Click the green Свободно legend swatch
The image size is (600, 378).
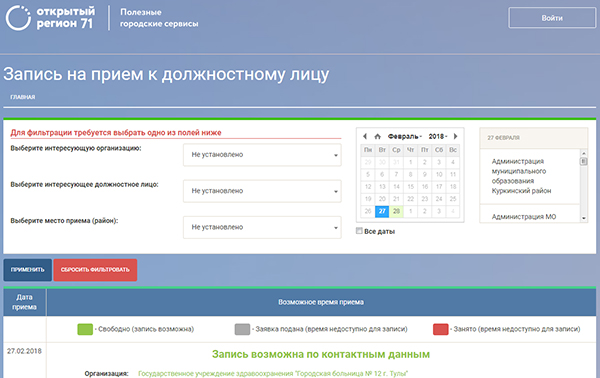point(85,329)
